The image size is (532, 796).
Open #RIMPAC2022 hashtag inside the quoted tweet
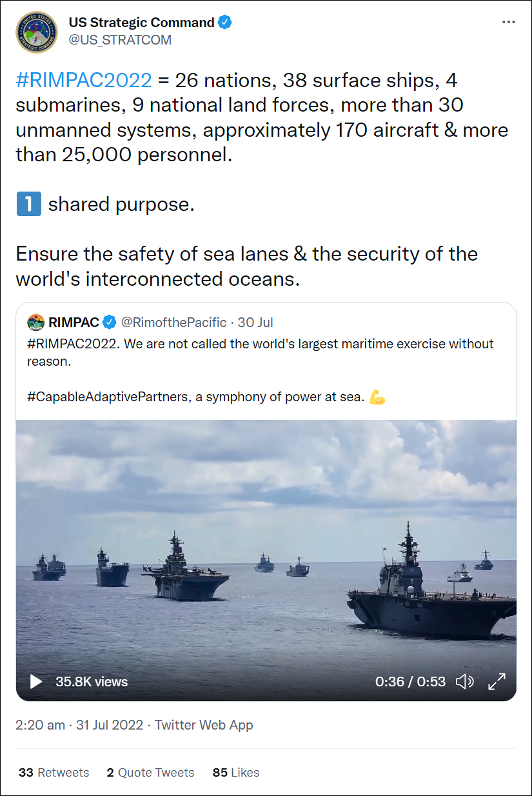coord(73,344)
